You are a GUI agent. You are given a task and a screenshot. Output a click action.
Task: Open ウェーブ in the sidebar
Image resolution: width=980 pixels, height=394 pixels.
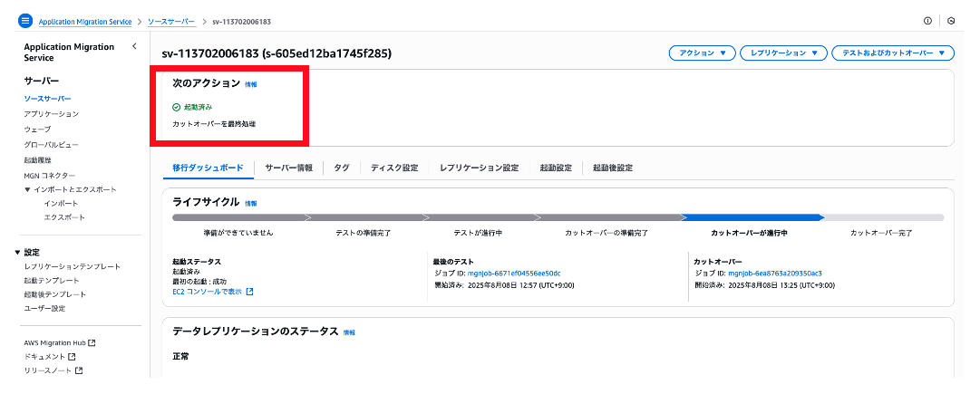tap(37, 130)
